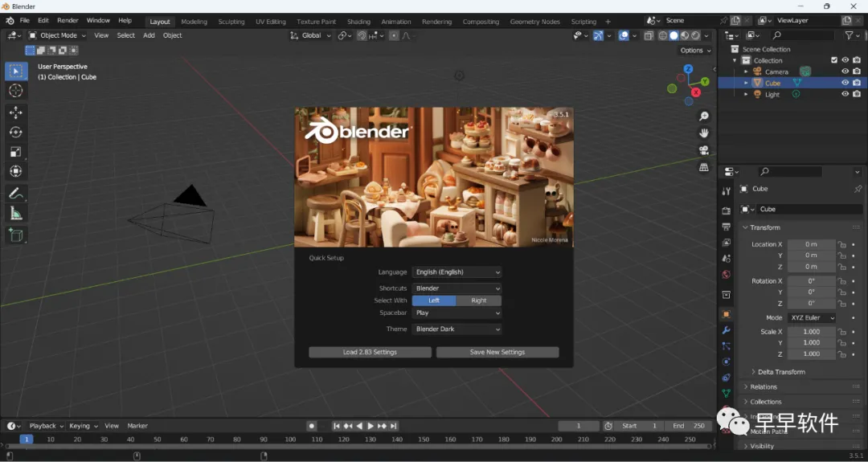Click the Location X input field
This screenshot has height=462, width=868.
811,244
